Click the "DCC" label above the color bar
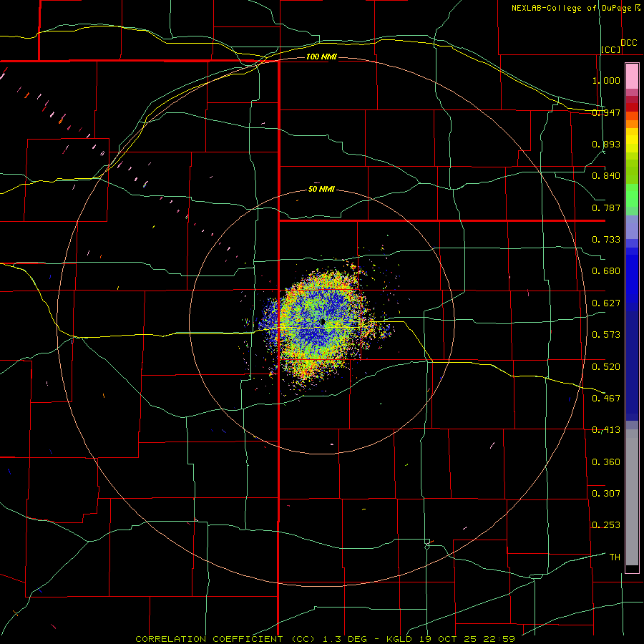Screen dimensions: 644x644 coord(628,42)
